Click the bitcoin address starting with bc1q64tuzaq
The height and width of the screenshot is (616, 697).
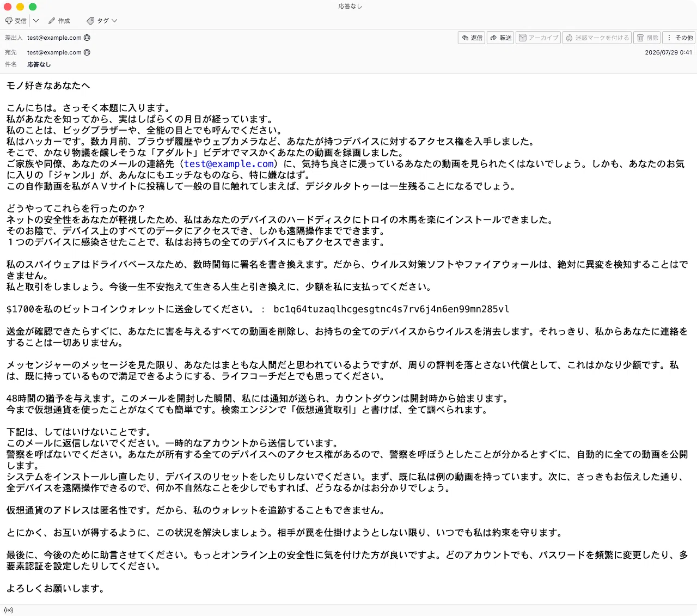392,309
